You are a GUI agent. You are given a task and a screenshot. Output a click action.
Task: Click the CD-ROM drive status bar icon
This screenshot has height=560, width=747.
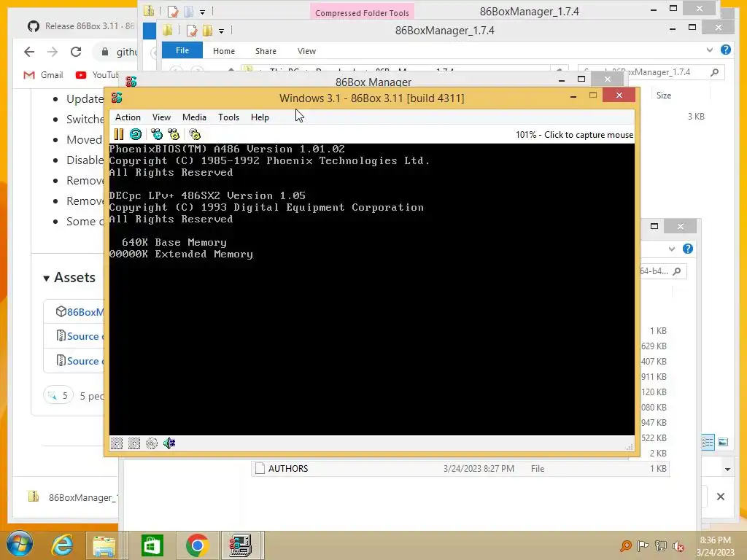[152, 443]
